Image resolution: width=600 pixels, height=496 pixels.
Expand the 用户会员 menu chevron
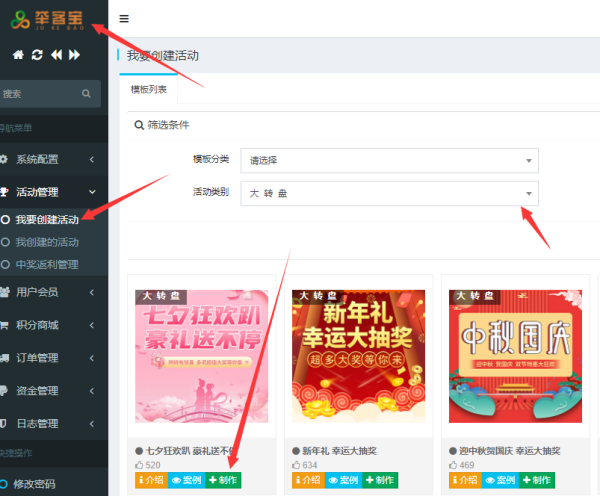(92, 292)
